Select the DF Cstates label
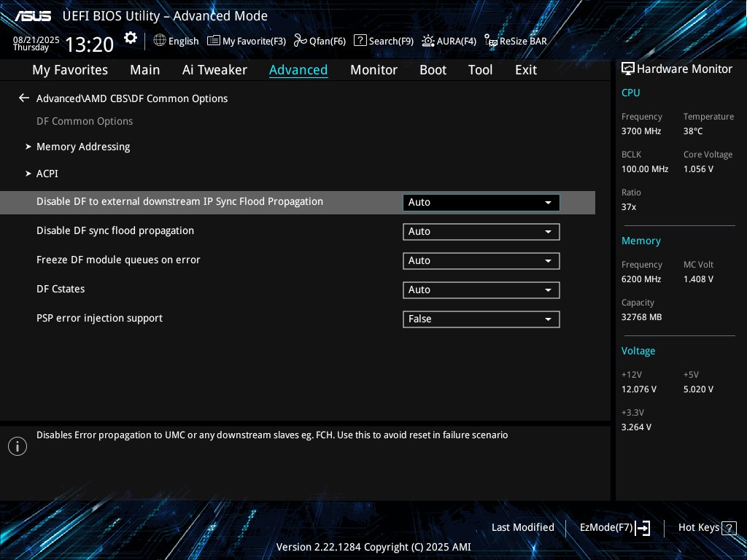 61,289
